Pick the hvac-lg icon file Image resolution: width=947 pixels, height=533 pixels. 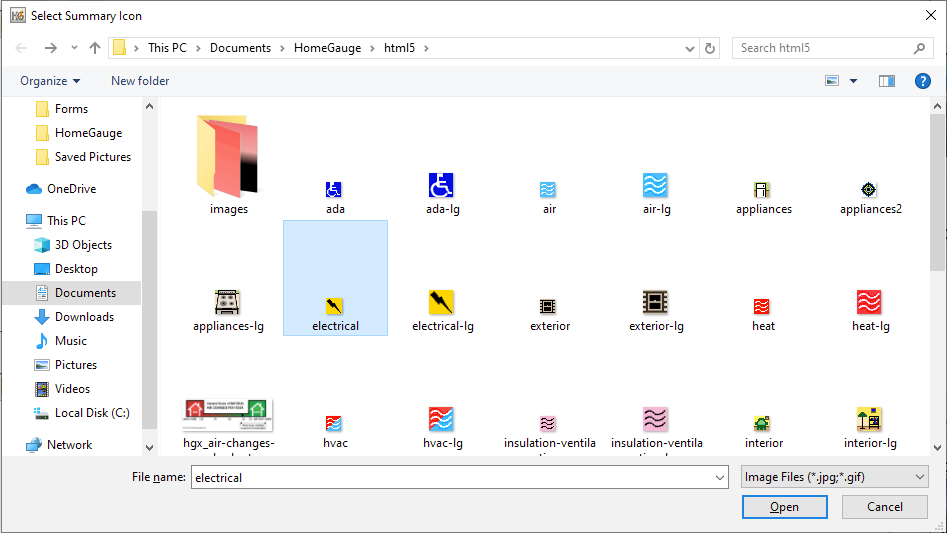[441, 419]
